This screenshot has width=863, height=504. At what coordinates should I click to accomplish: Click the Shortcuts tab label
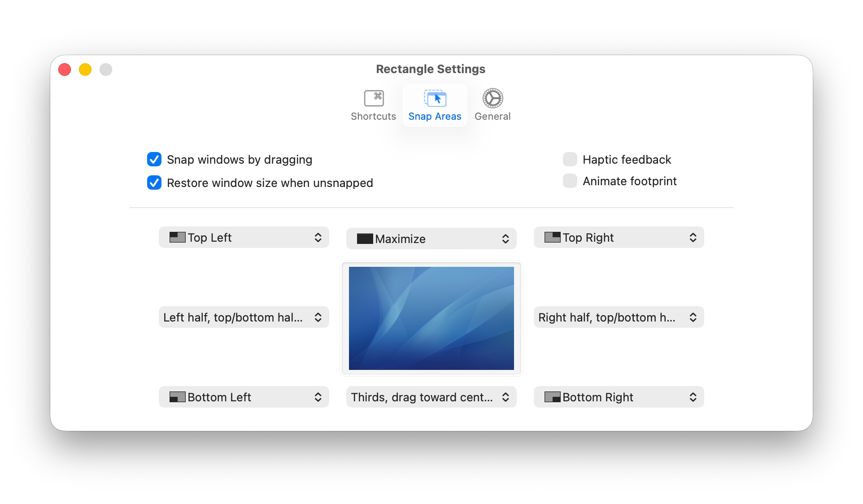[x=373, y=117]
